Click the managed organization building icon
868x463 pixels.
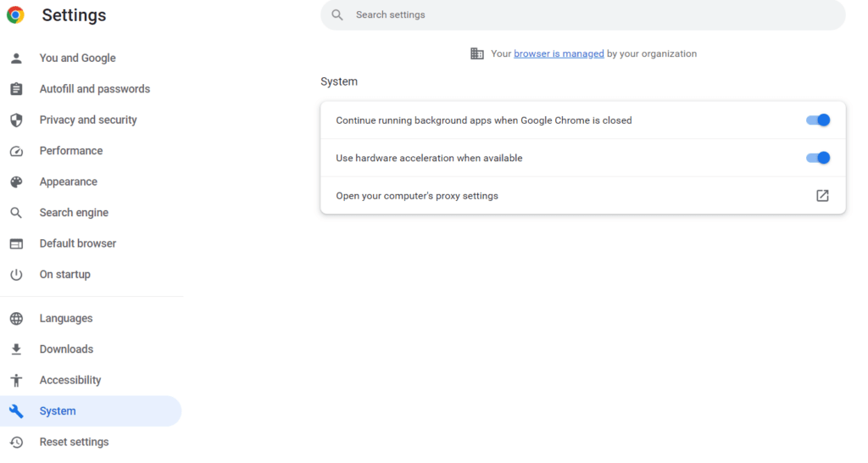tap(476, 53)
